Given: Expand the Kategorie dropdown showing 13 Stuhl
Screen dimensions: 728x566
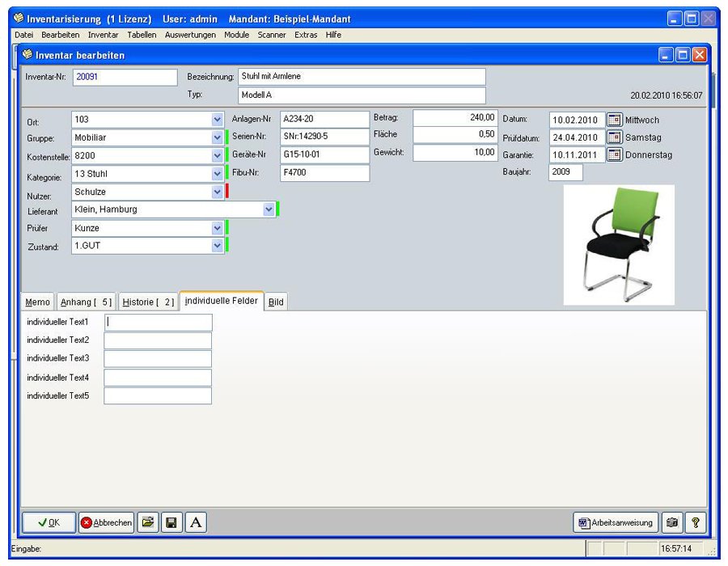Looking at the screenshot, I should (214, 173).
